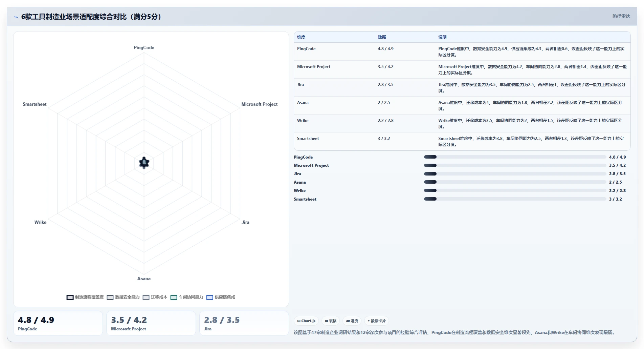
Task: Click the radar data shape at chart center
Action: tap(144, 163)
